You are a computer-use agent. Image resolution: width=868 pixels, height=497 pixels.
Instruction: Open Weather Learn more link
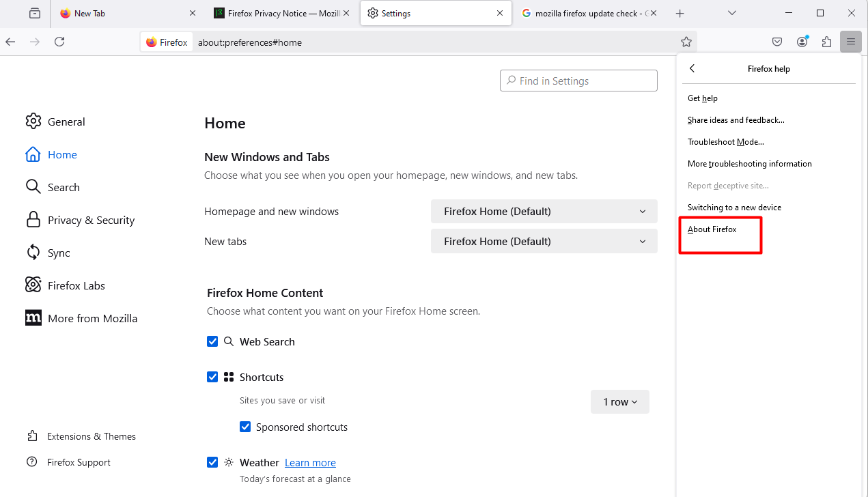click(310, 463)
